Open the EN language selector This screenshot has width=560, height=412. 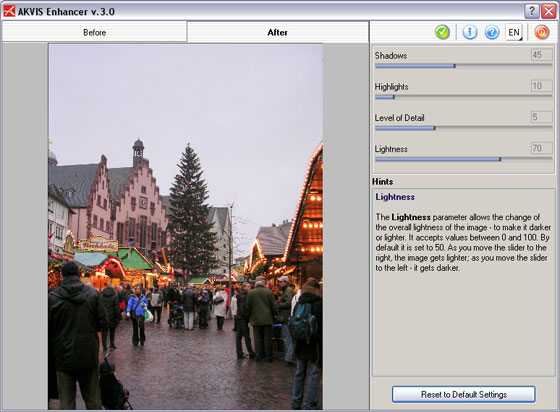click(514, 32)
